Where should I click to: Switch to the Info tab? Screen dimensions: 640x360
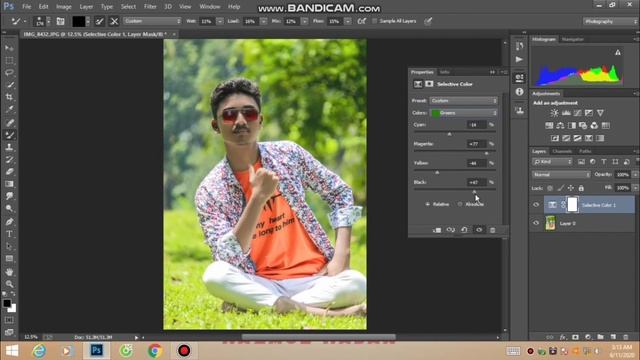444,72
